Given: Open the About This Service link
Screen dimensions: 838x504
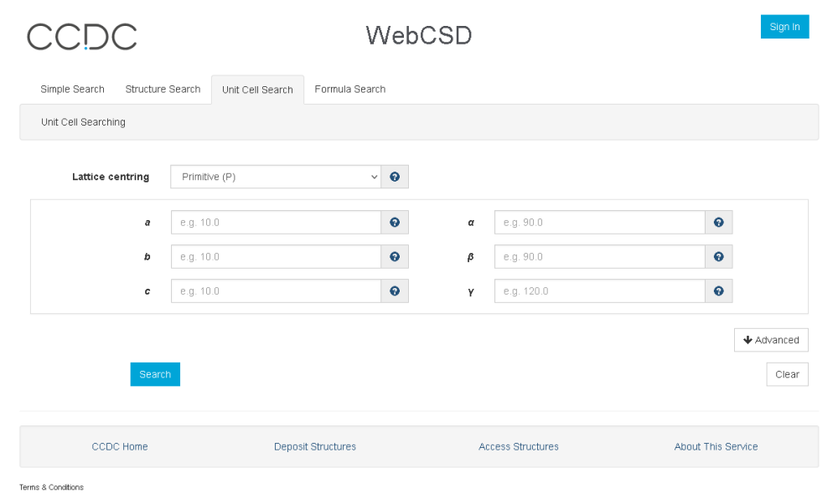Looking at the screenshot, I should 716,446.
